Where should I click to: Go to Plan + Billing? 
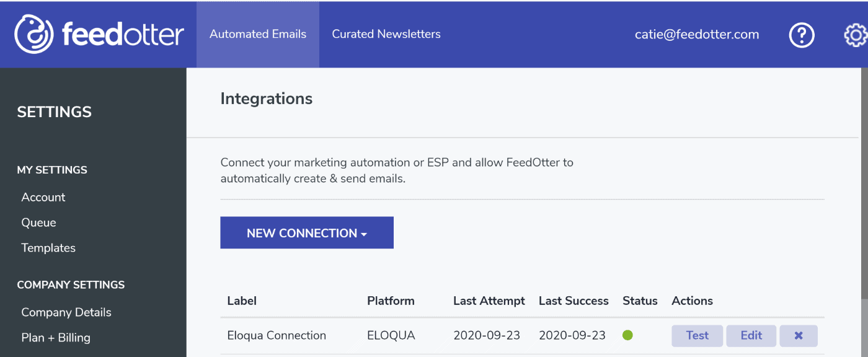coord(56,338)
